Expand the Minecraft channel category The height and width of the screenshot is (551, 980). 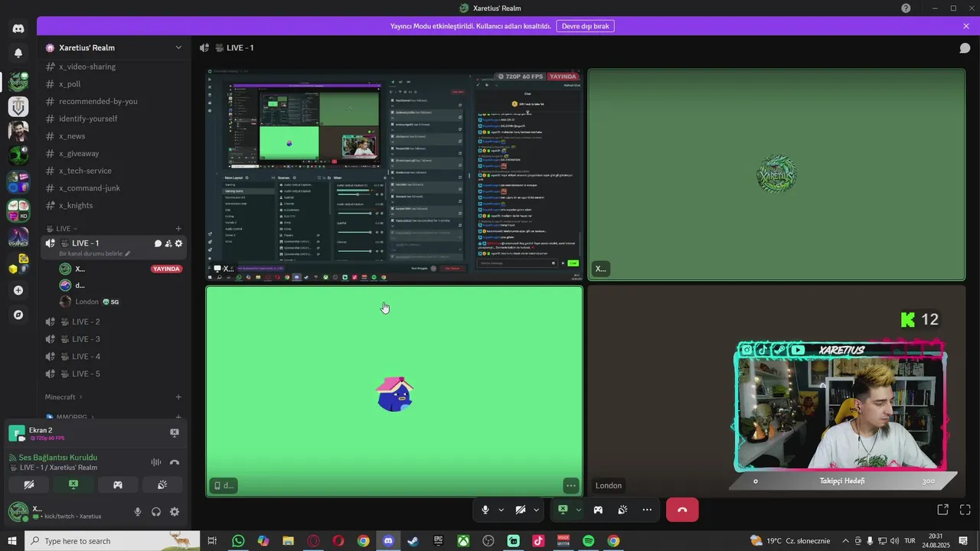[64, 397]
